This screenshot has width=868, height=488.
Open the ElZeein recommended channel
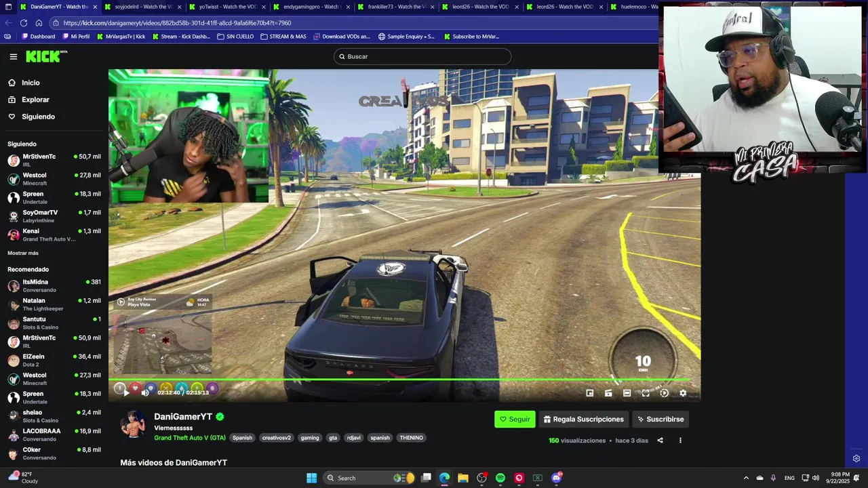pos(54,360)
